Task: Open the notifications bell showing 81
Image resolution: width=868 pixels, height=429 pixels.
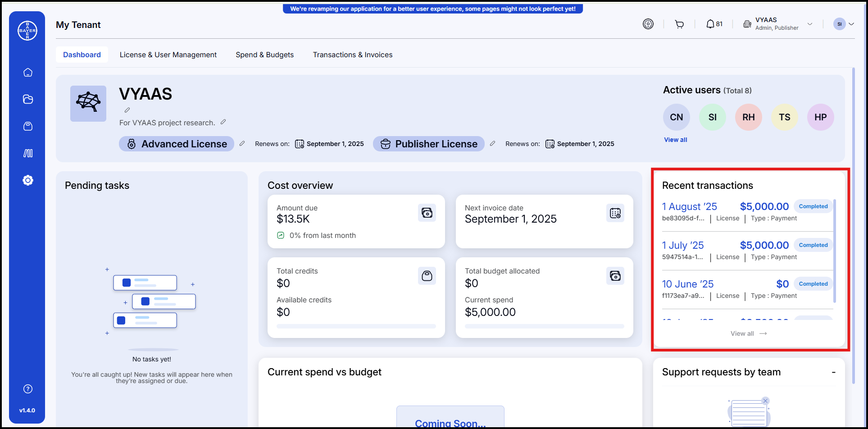Action: [714, 24]
